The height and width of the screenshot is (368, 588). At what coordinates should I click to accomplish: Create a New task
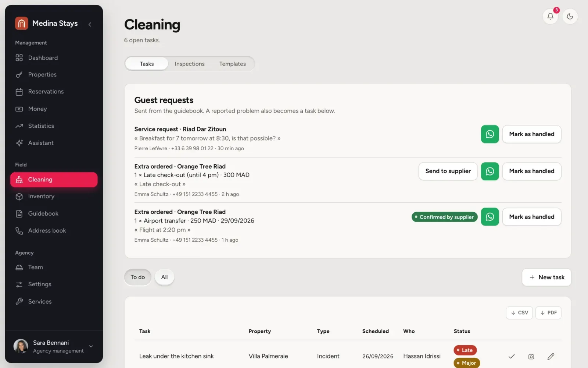click(546, 277)
